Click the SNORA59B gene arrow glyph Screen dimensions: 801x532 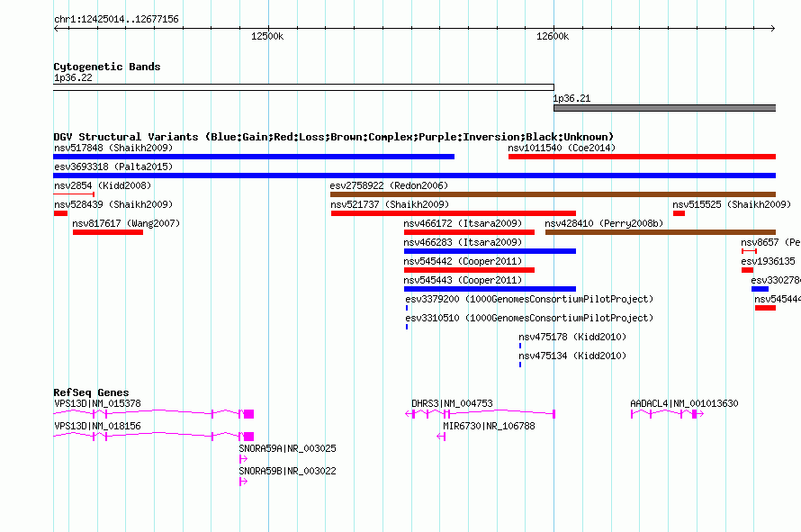click(243, 482)
